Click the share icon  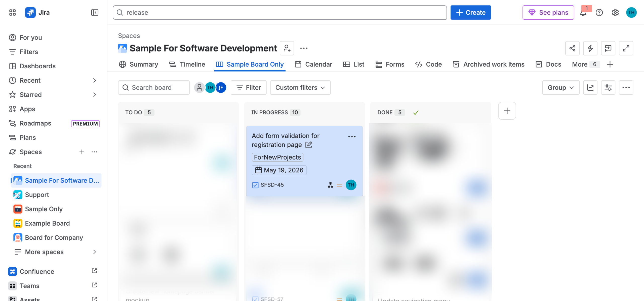[572, 48]
